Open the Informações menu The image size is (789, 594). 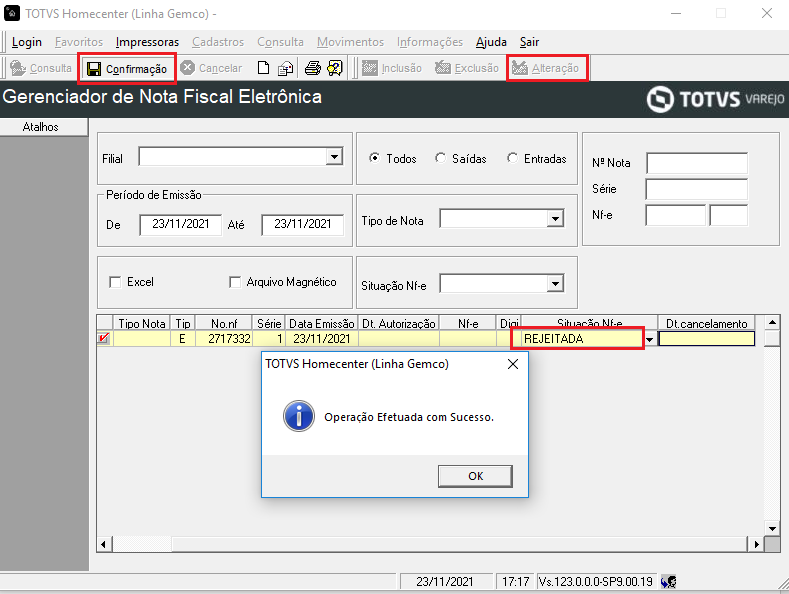pos(430,42)
